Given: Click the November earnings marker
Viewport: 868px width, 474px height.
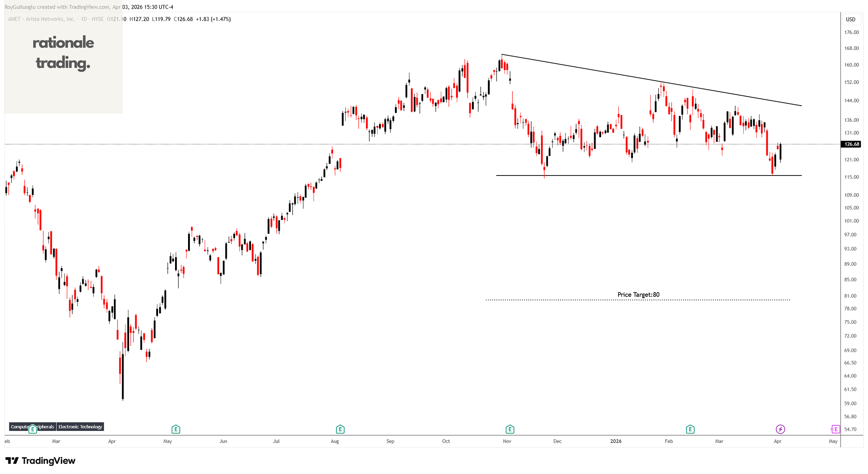Looking at the screenshot, I should pos(510,429).
